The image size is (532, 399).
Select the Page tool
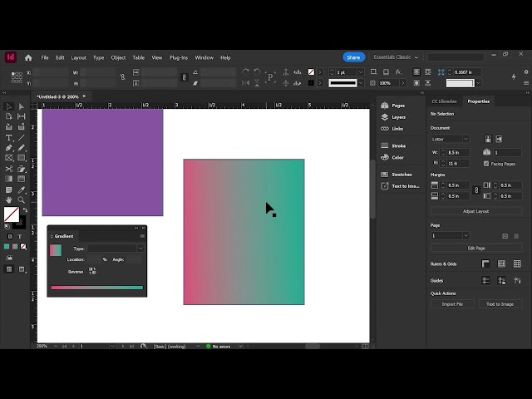point(9,116)
